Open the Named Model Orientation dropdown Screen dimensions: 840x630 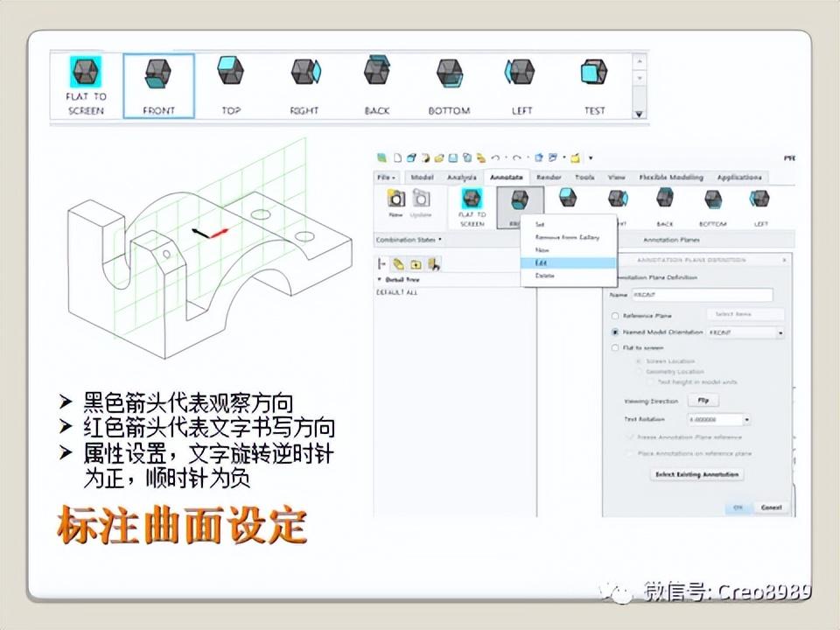pos(780,333)
